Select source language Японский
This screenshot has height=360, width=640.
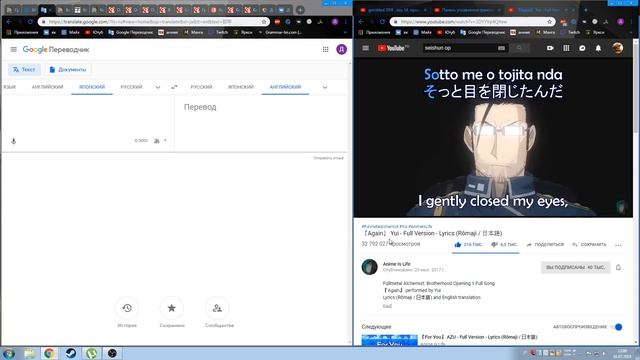pyautogui.click(x=92, y=87)
